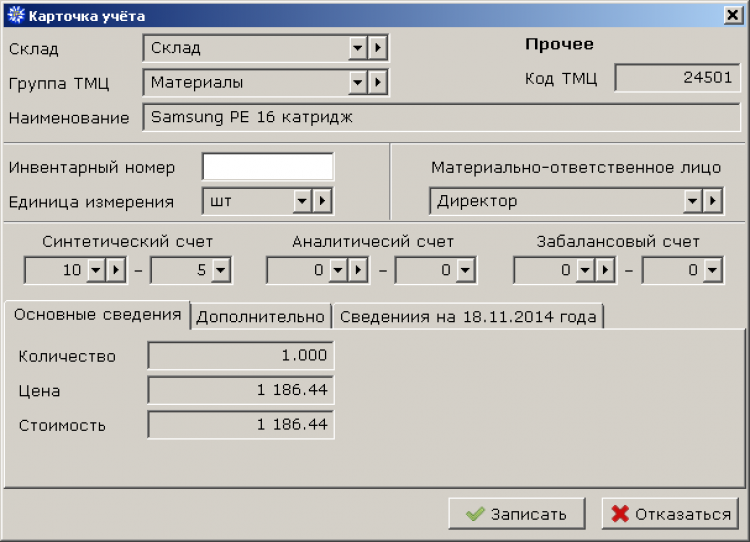Viewport: 750px width, 542px height.
Task: Switch to the Дополнительно tab
Action: (x=260, y=317)
